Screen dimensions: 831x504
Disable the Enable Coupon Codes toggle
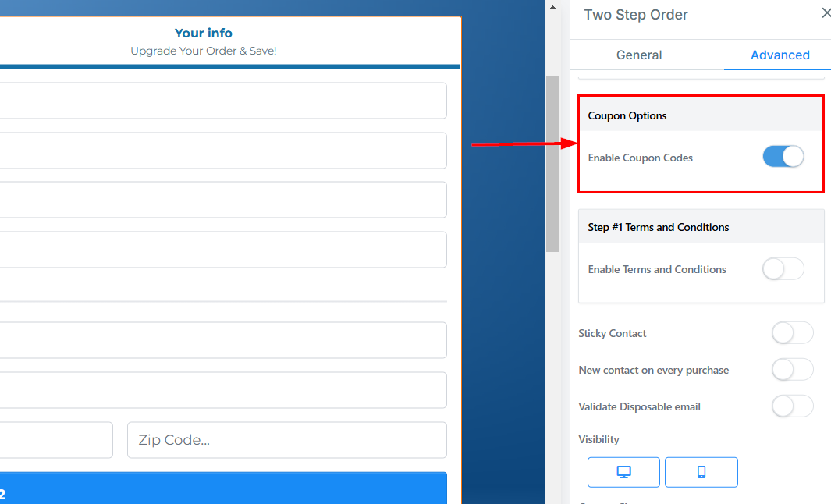[x=783, y=157]
